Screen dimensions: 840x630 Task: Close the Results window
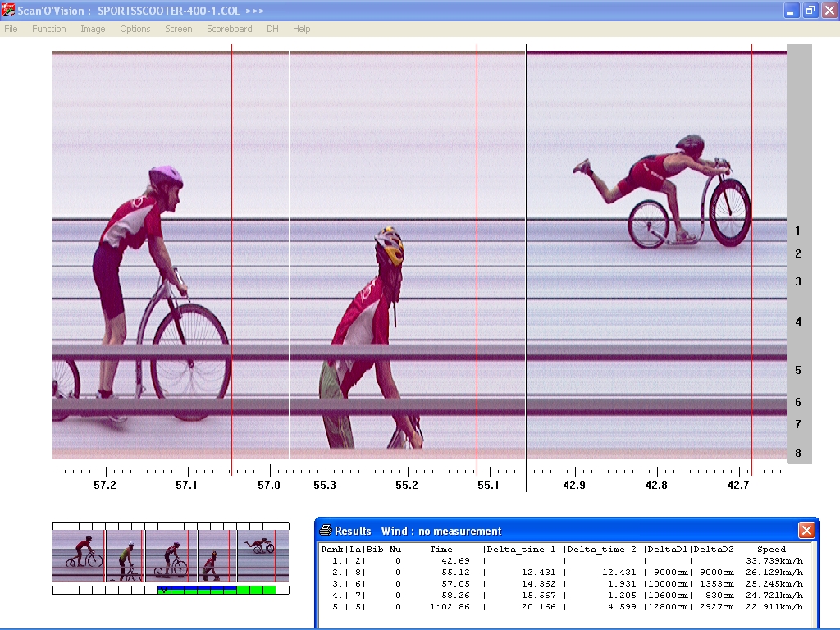[806, 531]
